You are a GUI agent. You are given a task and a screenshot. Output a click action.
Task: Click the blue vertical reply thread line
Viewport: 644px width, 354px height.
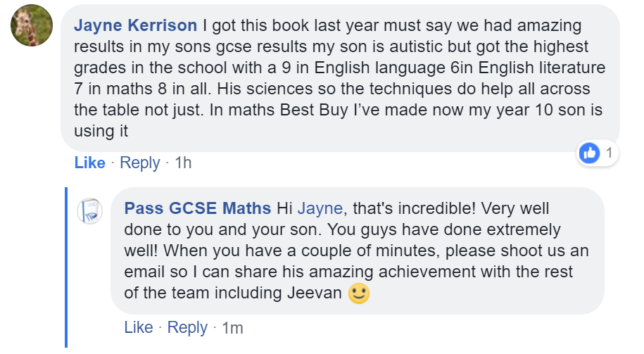(66, 267)
